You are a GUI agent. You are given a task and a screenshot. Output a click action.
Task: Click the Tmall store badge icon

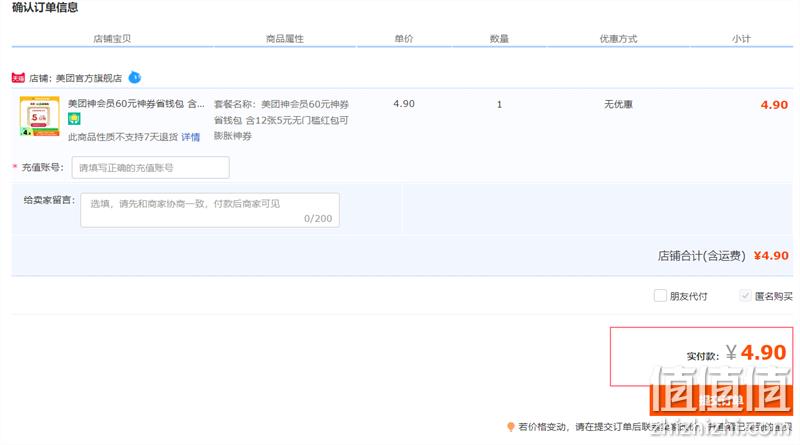pos(18,78)
